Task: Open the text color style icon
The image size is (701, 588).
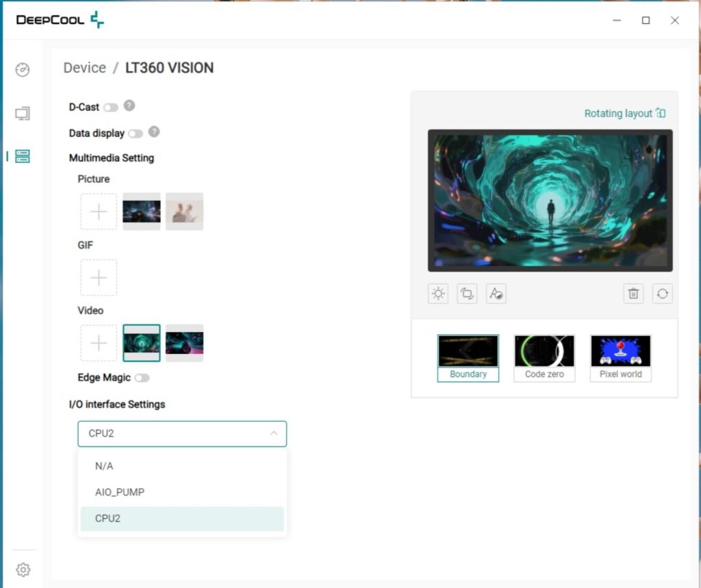Action: [496, 294]
